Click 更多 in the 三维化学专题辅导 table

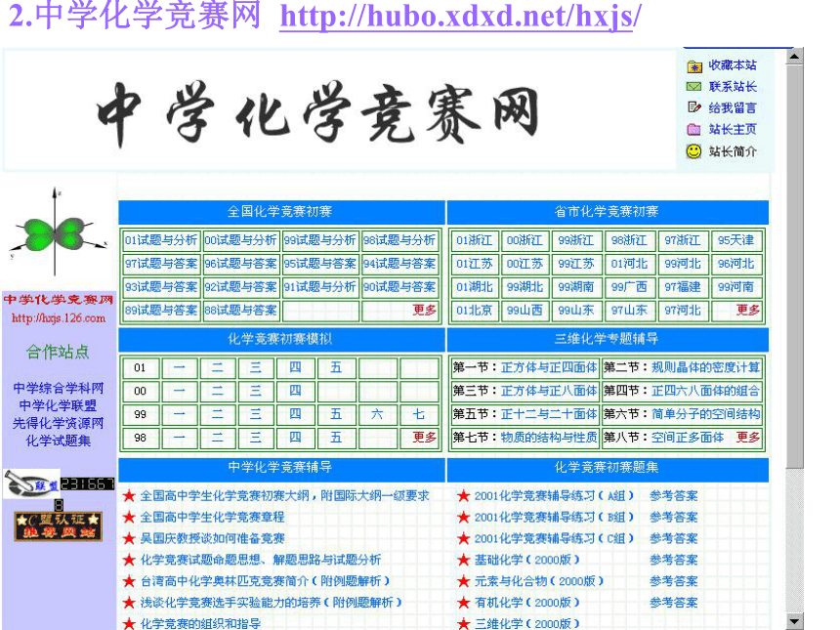tap(748, 438)
